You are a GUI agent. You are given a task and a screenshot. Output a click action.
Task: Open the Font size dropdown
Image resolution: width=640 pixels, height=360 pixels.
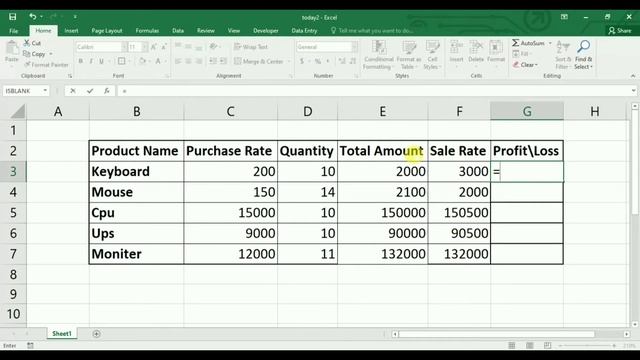(x=144, y=47)
